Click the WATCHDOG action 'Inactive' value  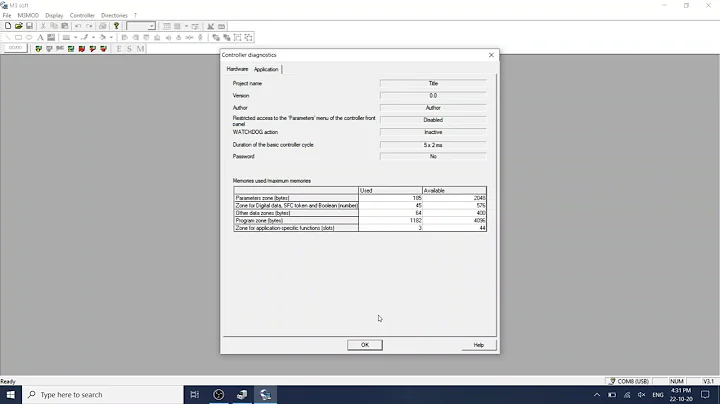point(433,132)
